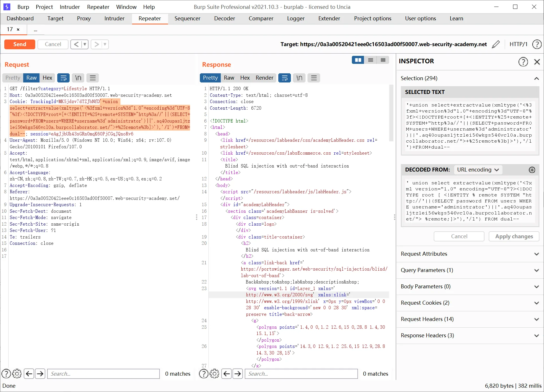
Task: Toggle request non-printable characters \n icon
Action: click(x=78, y=78)
